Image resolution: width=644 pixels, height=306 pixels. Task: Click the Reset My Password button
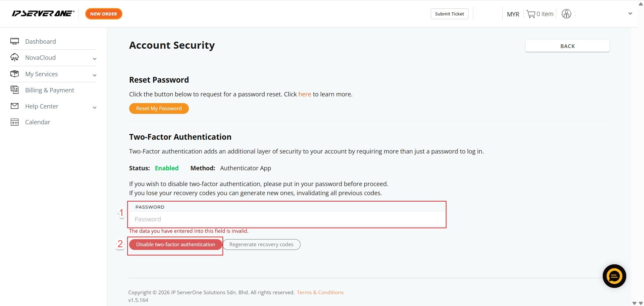(x=159, y=108)
